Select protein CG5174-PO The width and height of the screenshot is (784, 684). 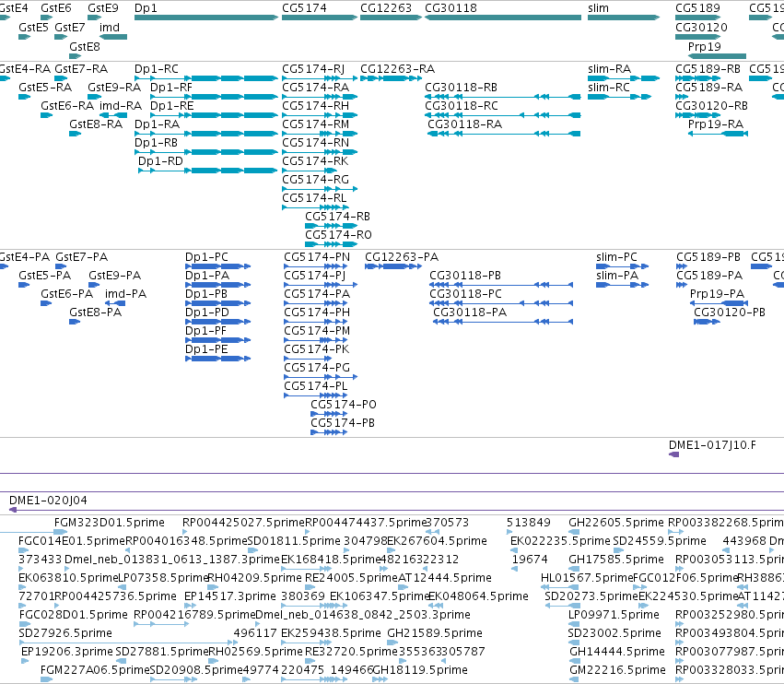pyautogui.click(x=344, y=404)
